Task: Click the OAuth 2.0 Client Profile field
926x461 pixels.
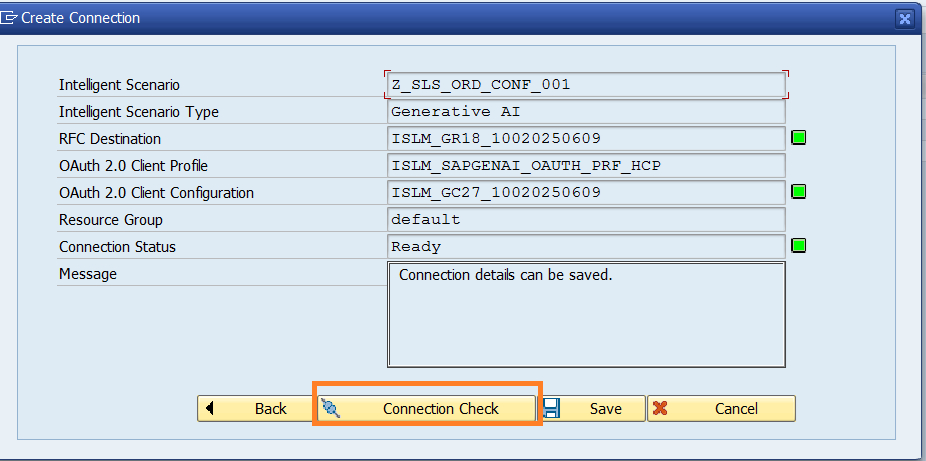Action: point(585,165)
